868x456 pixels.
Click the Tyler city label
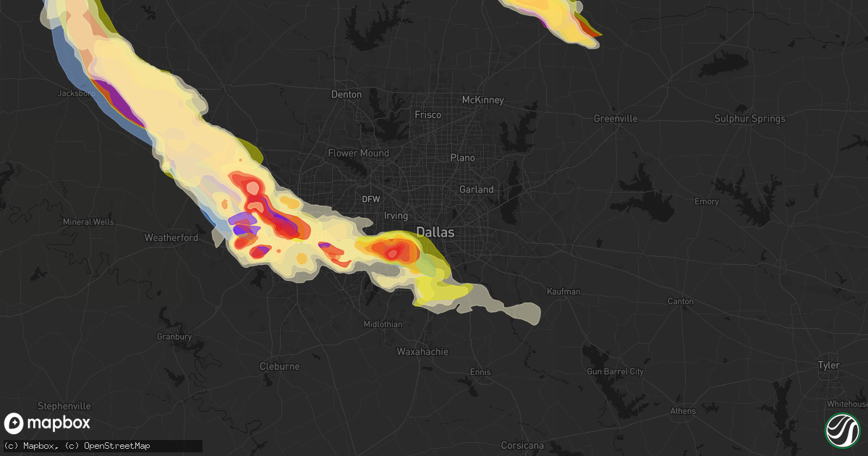tap(829, 366)
